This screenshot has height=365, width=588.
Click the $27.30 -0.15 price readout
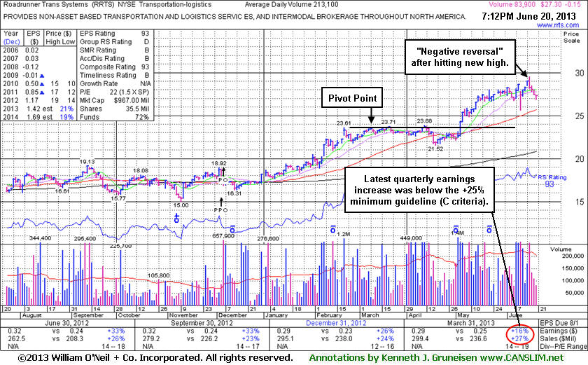pos(561,4)
